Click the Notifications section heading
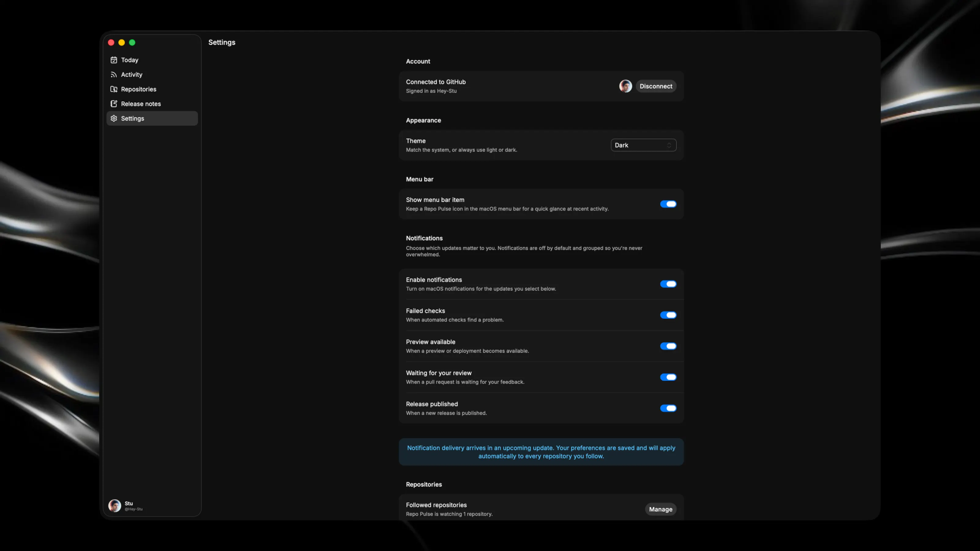 coord(424,238)
